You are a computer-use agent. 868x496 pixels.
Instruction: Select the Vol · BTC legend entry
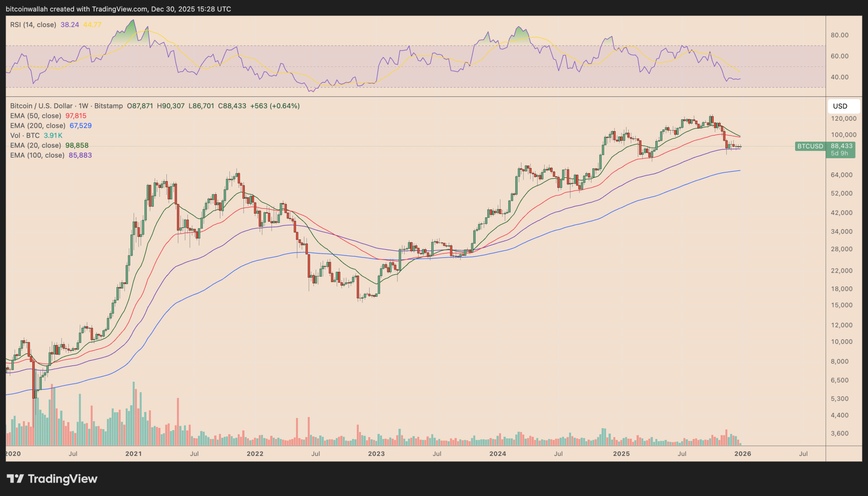tap(25, 136)
